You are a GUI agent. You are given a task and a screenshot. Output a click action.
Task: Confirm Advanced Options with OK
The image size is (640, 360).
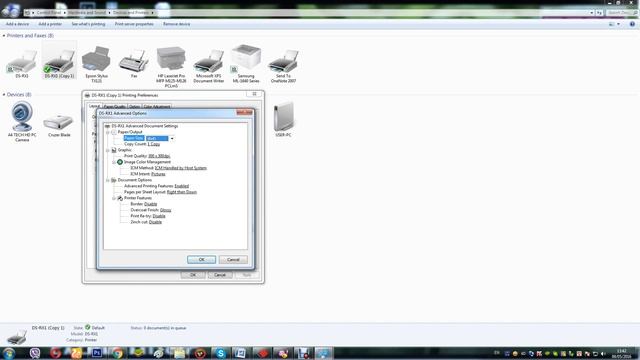(201, 260)
